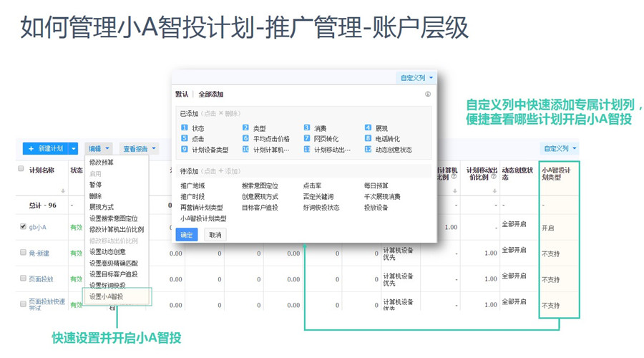The image size is (644, 358).
Task: Collapse the 自定义列 dropdown in the popup header
Action: pos(416,77)
